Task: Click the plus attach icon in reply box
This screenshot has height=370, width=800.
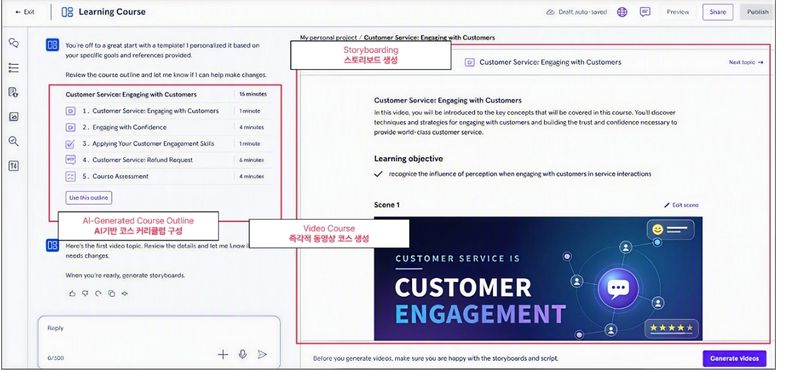Action: pos(223,354)
